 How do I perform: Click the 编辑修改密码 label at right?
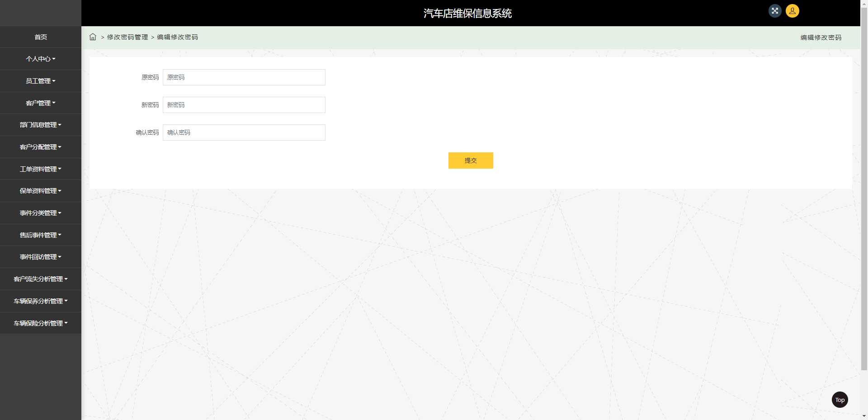[821, 38]
